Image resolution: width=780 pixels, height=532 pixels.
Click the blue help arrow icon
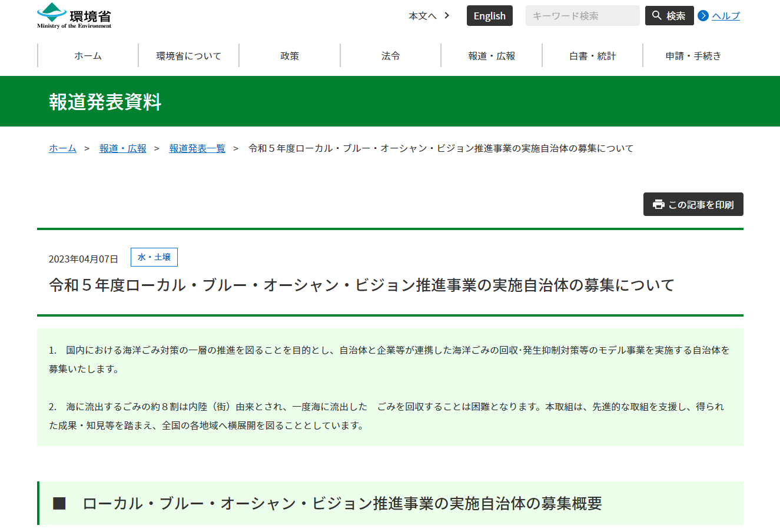point(703,16)
